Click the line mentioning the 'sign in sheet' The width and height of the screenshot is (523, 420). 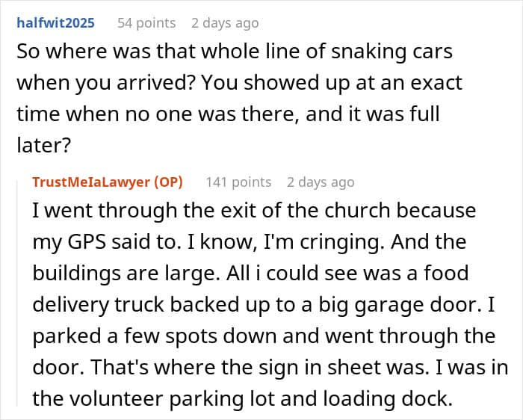point(270,367)
